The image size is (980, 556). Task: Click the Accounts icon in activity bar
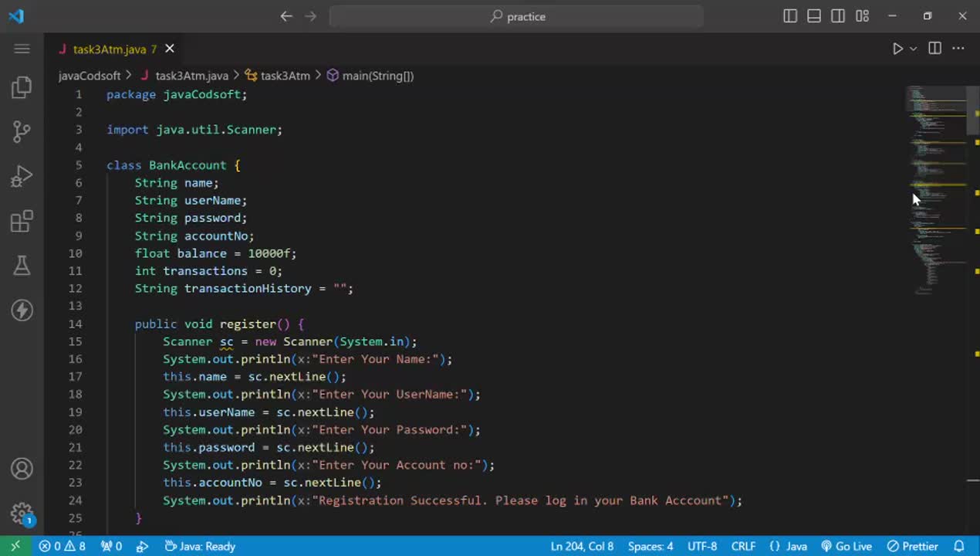(22, 469)
